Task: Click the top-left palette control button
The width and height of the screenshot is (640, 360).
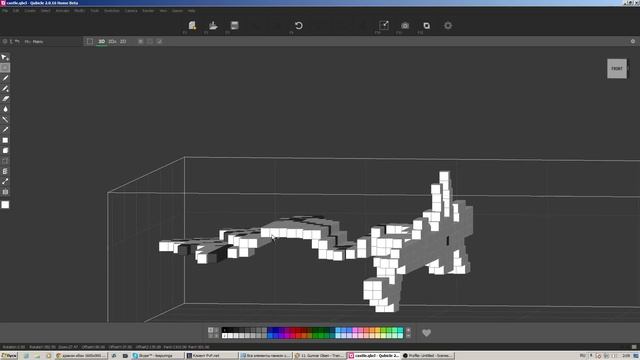Action: coord(211,330)
